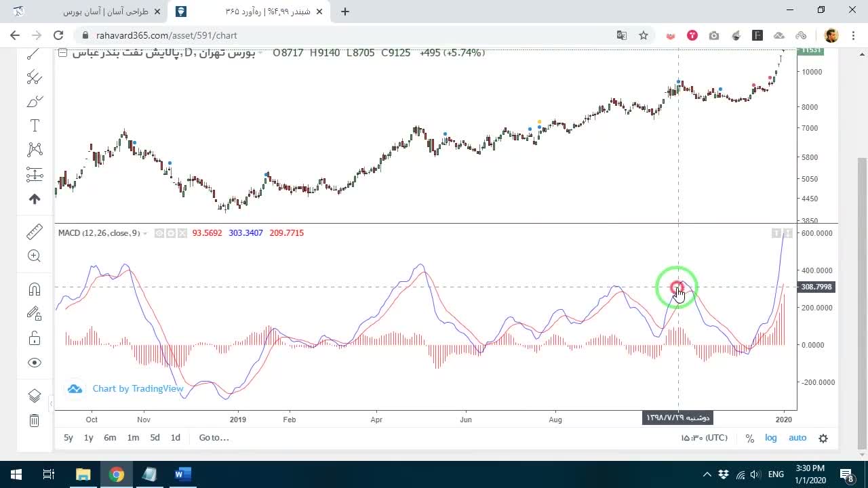Open chart settings gear at bottom right
The image size is (868, 488).
pyautogui.click(x=823, y=438)
